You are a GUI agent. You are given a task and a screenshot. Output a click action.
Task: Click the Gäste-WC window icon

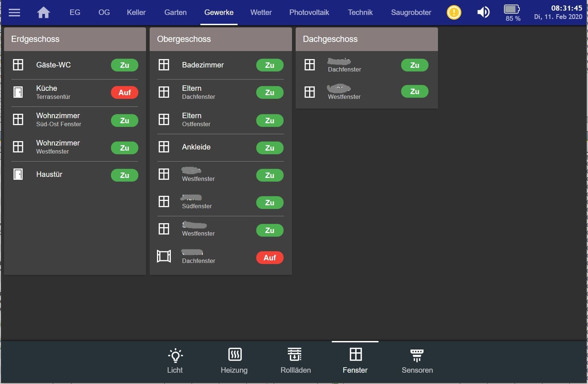(18, 65)
